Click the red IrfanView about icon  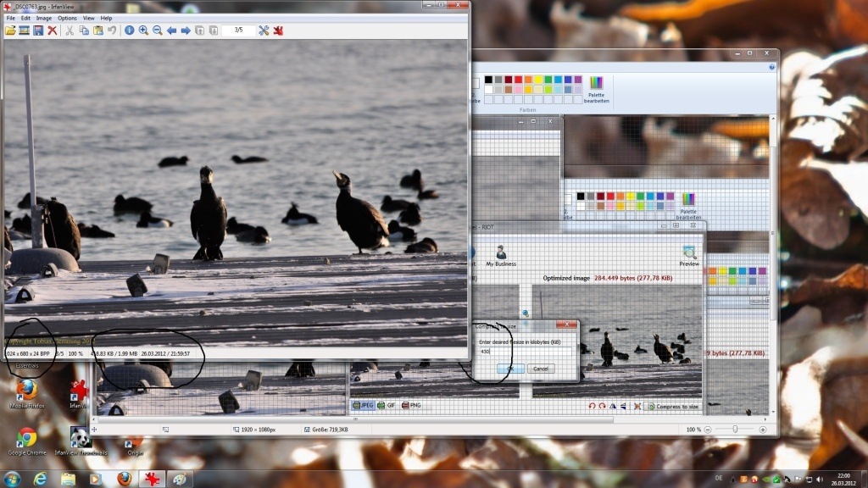(278, 30)
